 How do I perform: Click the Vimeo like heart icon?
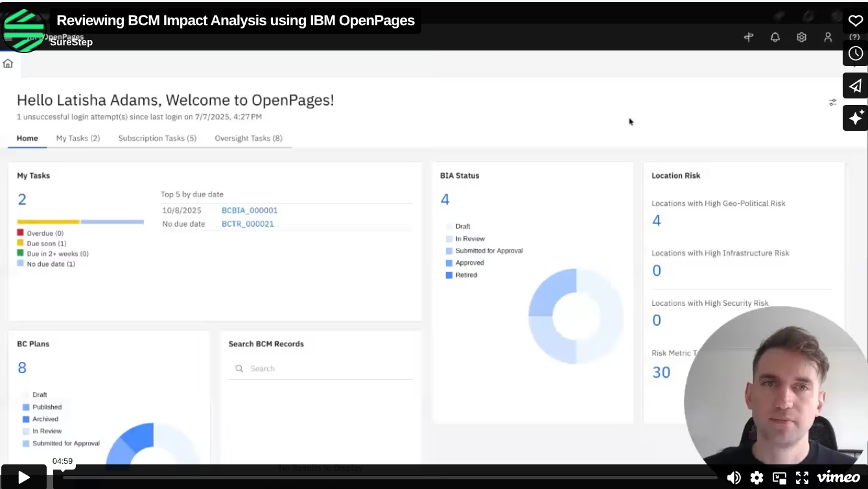click(855, 21)
